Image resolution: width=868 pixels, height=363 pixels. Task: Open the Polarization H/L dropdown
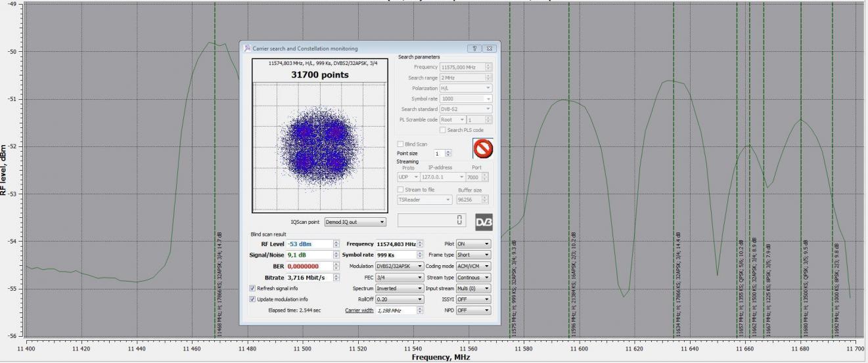[465, 88]
